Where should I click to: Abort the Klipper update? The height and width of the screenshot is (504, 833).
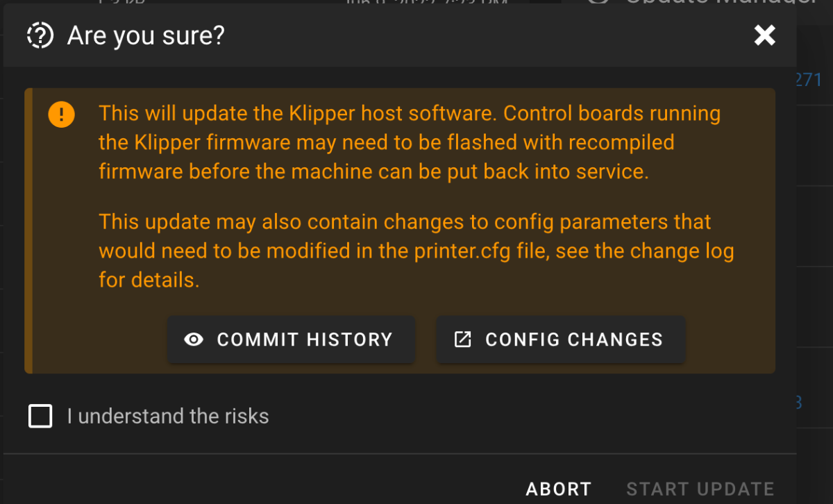[x=559, y=488]
